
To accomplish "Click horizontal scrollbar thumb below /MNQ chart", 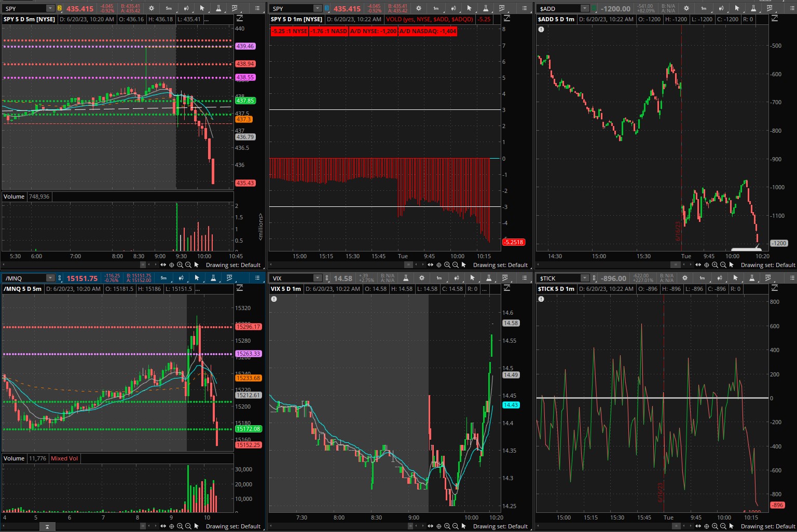I will (143, 526).
